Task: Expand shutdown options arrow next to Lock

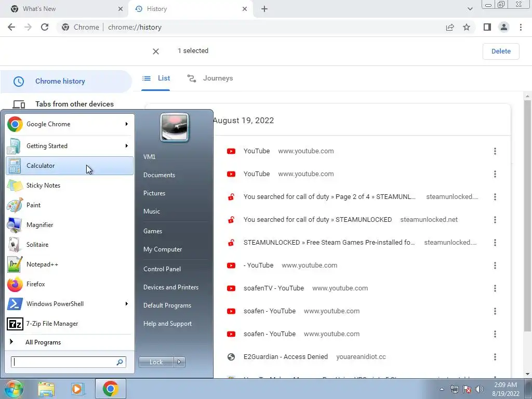Action: (x=179, y=362)
